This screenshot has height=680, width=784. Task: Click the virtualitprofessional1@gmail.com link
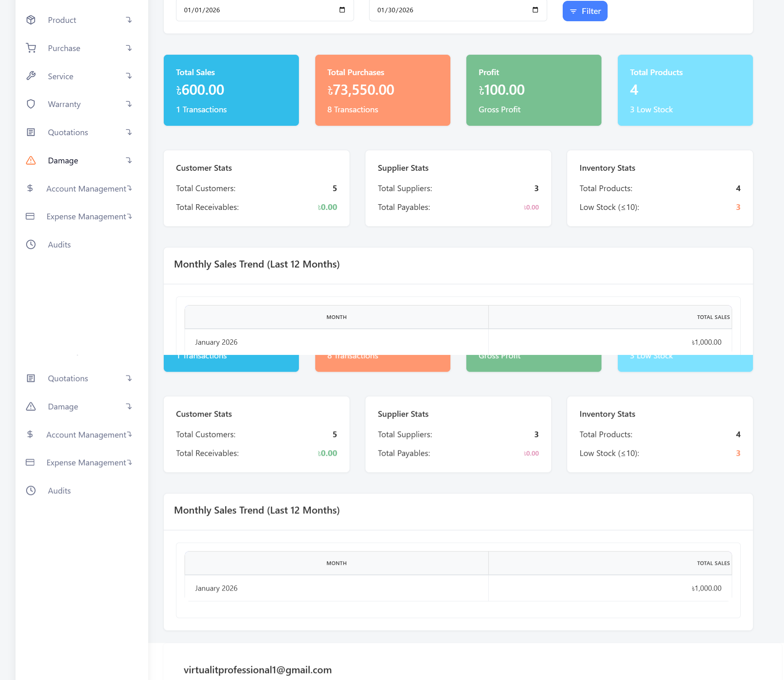[257, 670]
